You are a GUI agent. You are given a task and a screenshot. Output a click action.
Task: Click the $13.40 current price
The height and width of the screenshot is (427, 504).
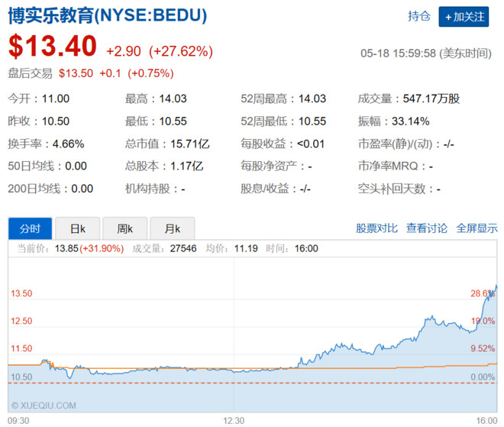53,47
